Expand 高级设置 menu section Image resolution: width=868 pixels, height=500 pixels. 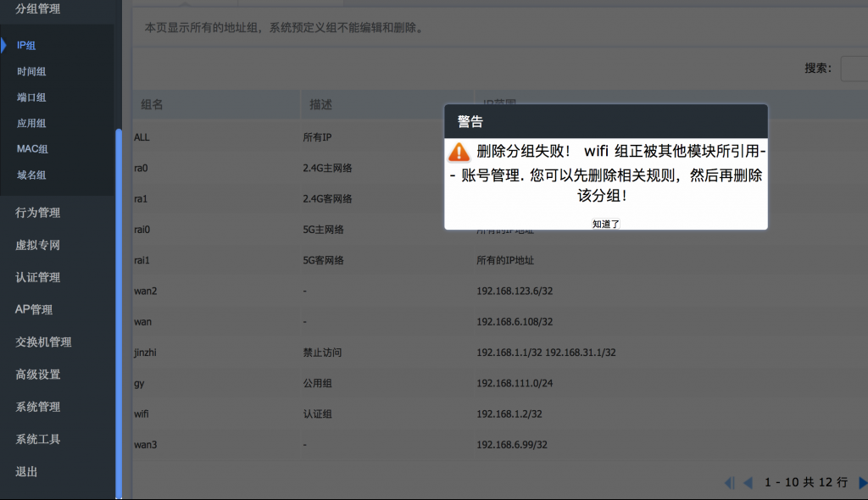tap(37, 375)
